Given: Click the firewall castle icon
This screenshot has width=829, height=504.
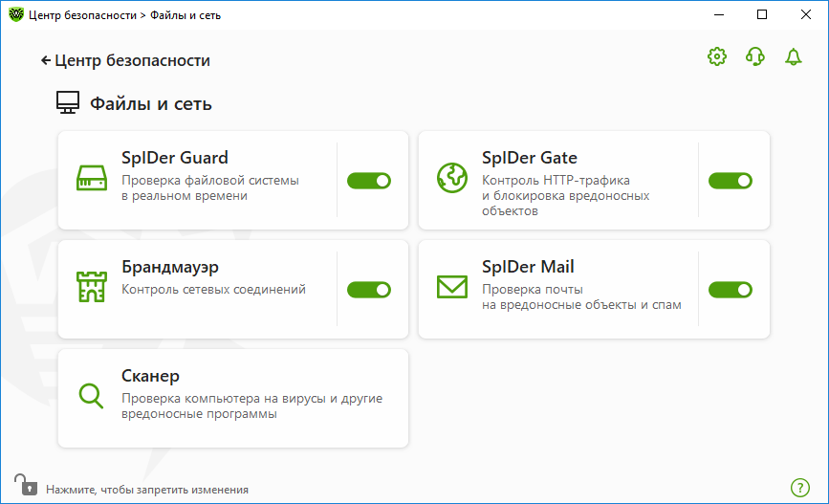Looking at the screenshot, I should coord(92,287).
